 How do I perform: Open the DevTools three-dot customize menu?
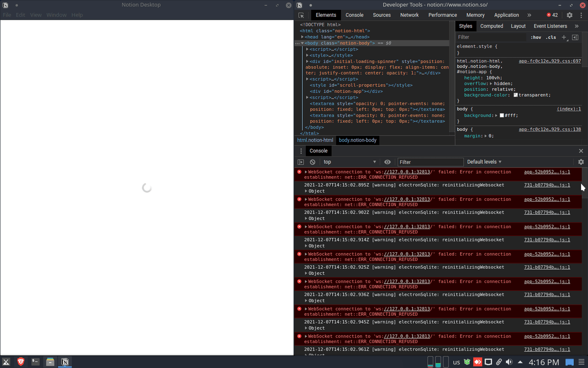581,15
